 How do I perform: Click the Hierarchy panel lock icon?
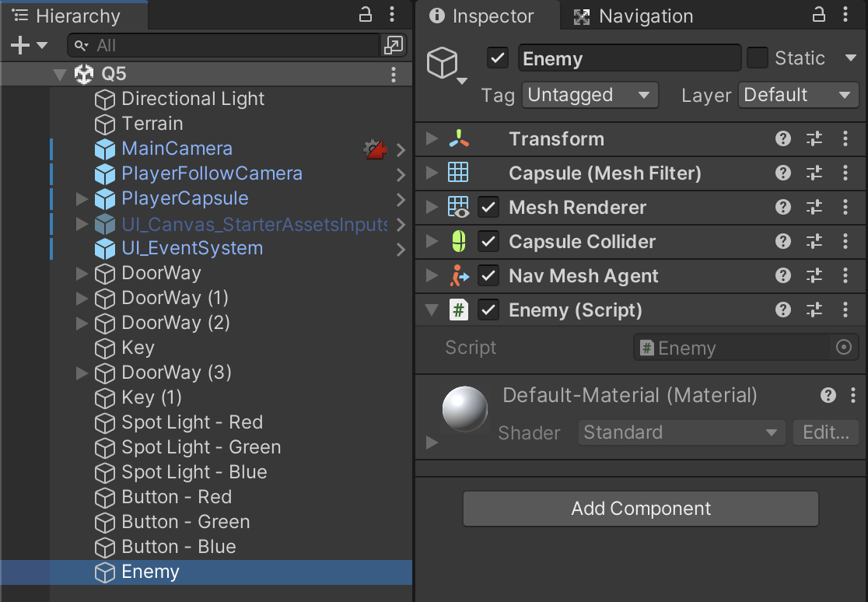(366, 15)
